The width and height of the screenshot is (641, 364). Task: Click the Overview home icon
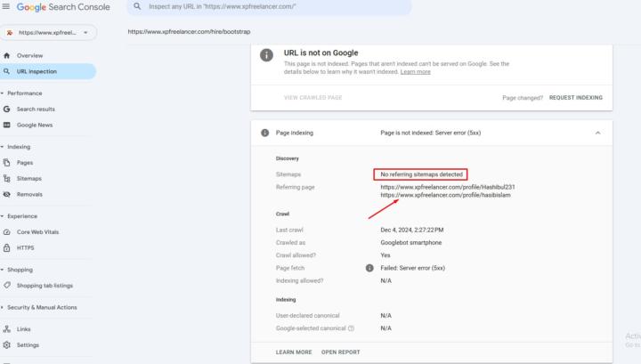(6, 55)
